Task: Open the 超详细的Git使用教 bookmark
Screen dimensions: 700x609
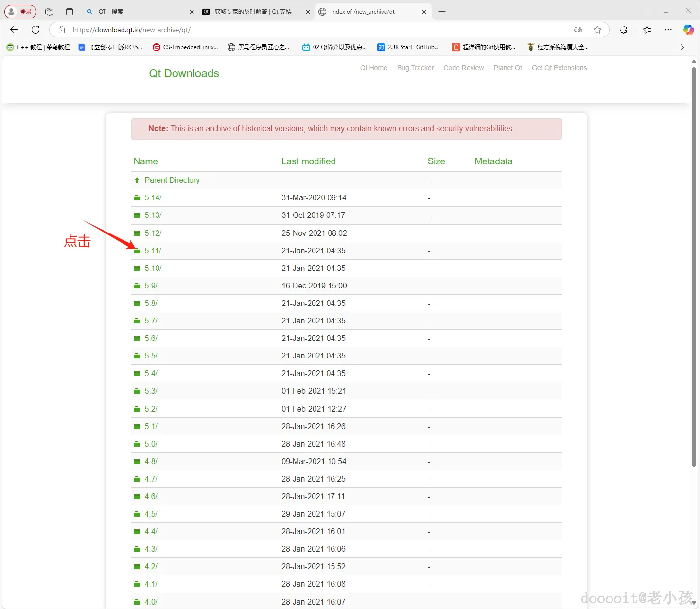Action: tap(484, 47)
